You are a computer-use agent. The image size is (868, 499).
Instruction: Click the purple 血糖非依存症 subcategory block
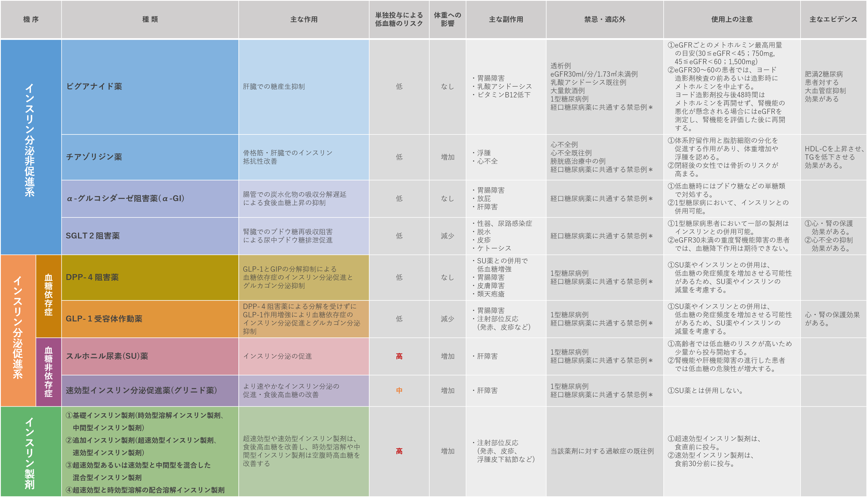[x=48, y=372]
